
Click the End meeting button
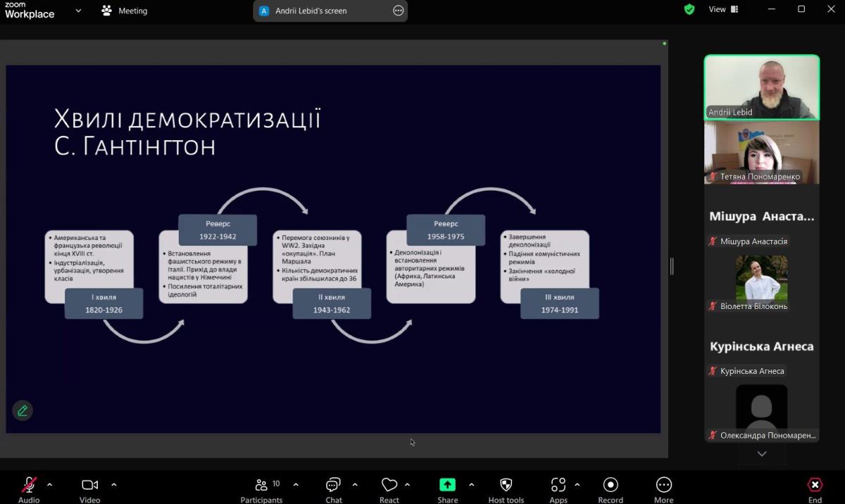pyautogui.click(x=815, y=486)
